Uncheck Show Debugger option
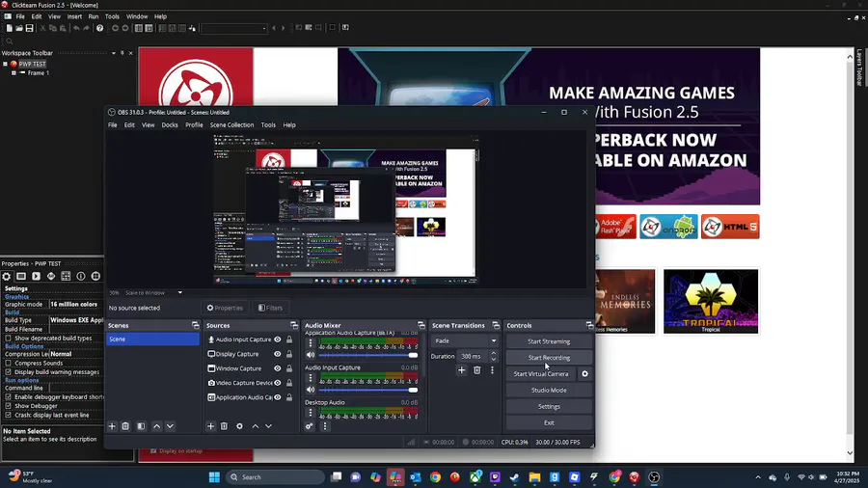Image resolution: width=868 pixels, height=488 pixels. (x=9, y=406)
